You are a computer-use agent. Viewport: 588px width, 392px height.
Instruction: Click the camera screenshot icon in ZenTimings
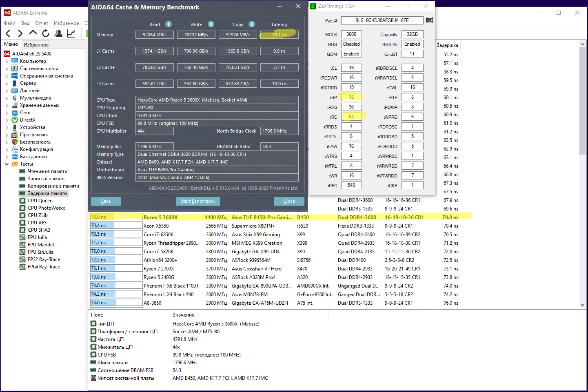(x=429, y=20)
